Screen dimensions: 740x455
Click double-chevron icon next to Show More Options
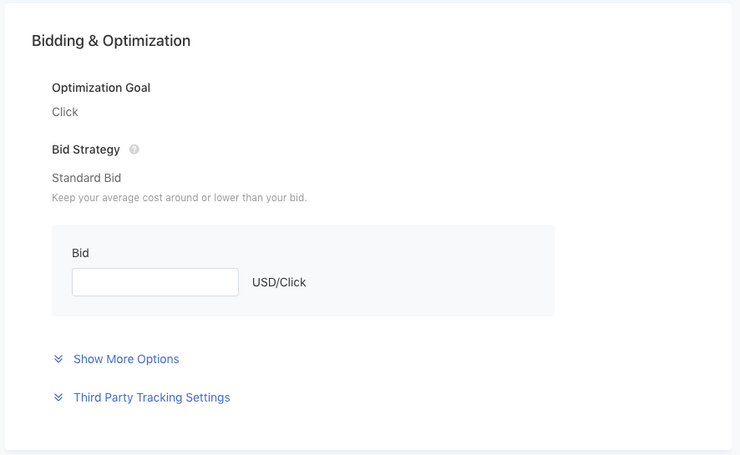pos(59,359)
